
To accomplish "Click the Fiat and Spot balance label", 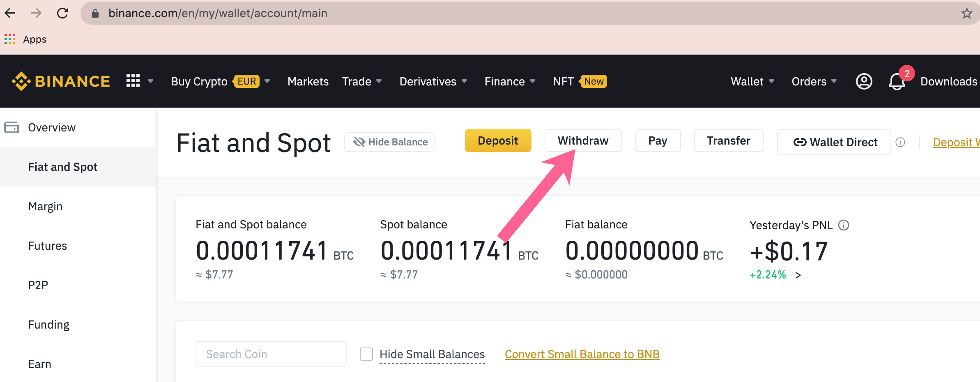I will point(251,224).
